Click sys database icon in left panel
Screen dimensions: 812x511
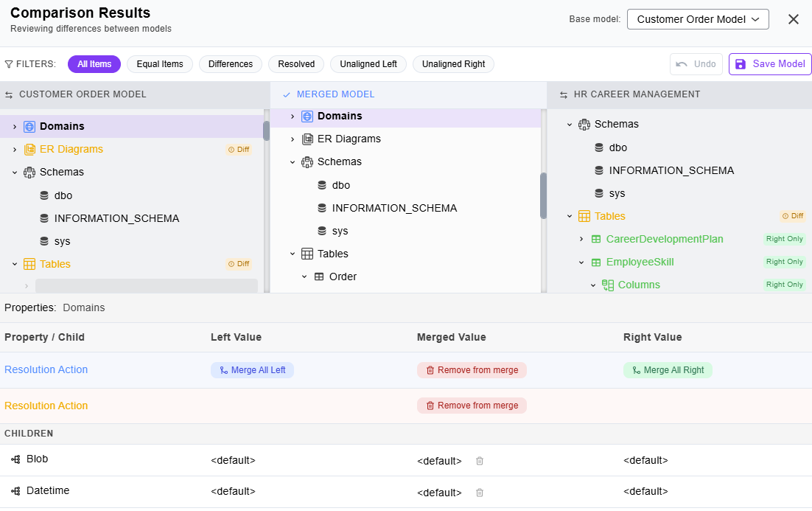coord(44,241)
